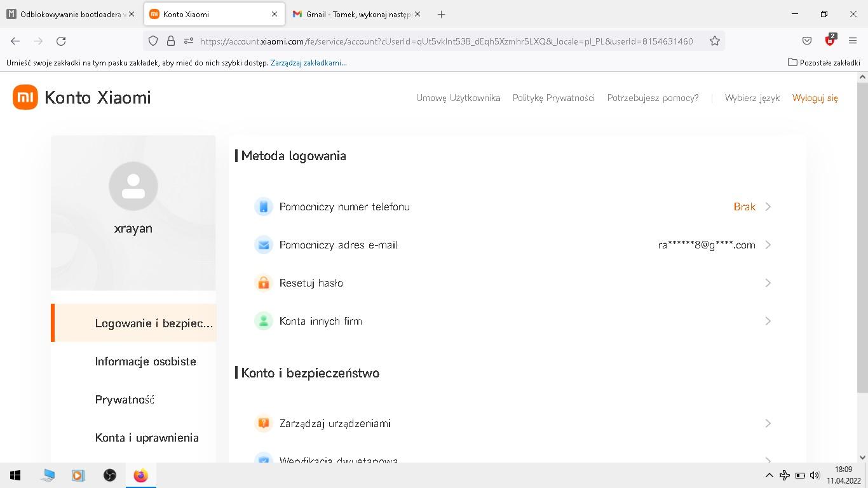The width and height of the screenshot is (868, 488).
Task: Expand the Konta innych firm row chevron
Action: (x=768, y=322)
